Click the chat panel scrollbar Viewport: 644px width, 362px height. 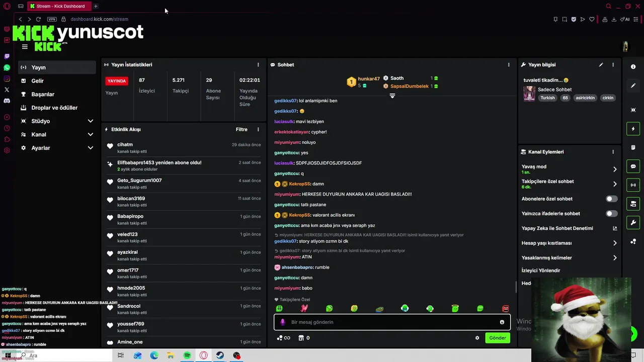[516, 287]
